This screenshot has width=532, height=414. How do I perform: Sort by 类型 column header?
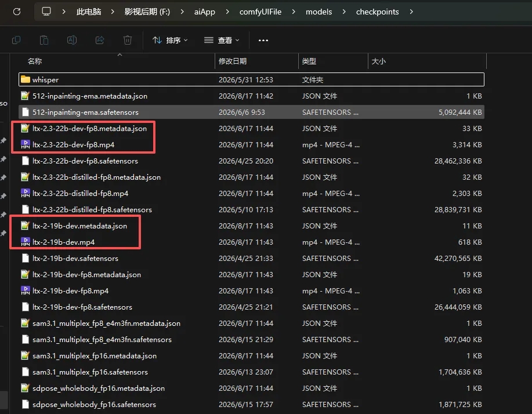coord(333,61)
